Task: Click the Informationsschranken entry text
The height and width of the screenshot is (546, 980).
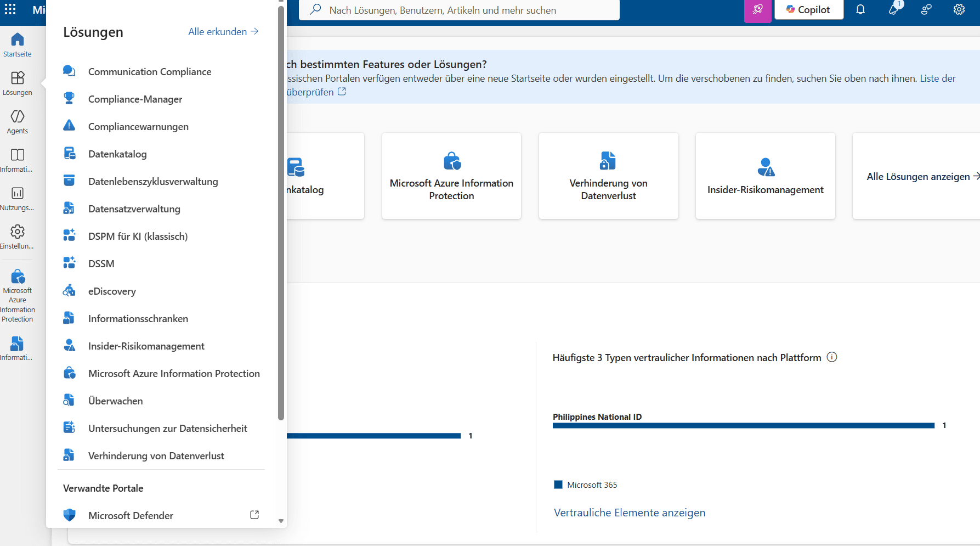Action: click(x=138, y=318)
